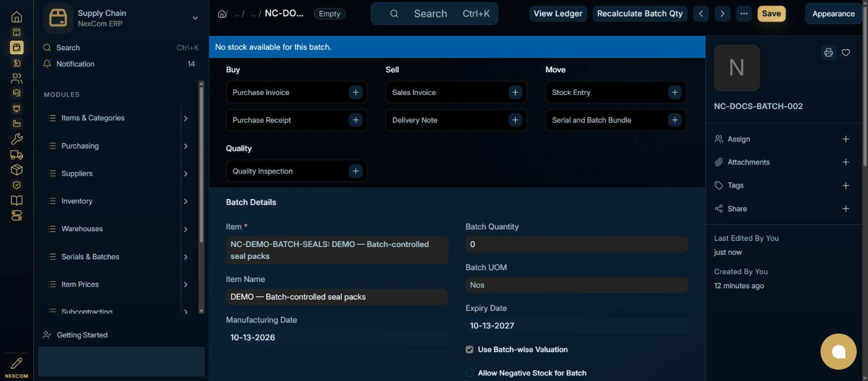Screen dimensions: 868x381
Task: Expand the Purchasing module
Action: click(185, 146)
